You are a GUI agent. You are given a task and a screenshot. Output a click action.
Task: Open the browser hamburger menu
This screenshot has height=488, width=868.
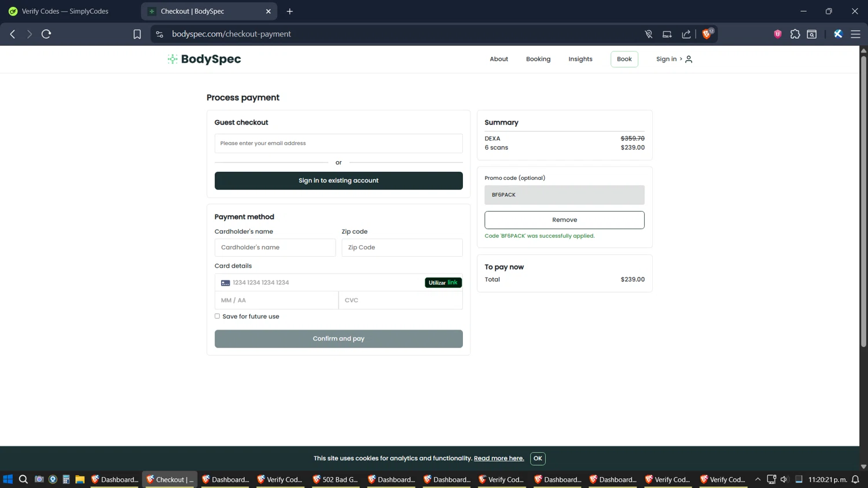coord(855,34)
